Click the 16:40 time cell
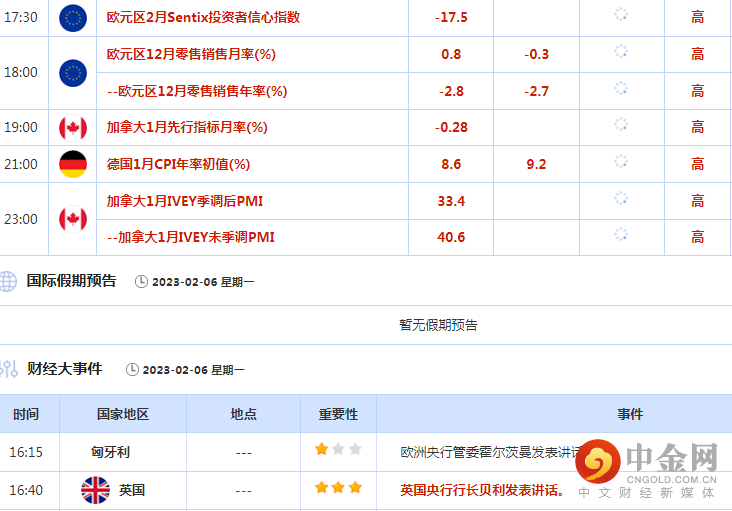This screenshot has height=511, width=732. coord(26,490)
